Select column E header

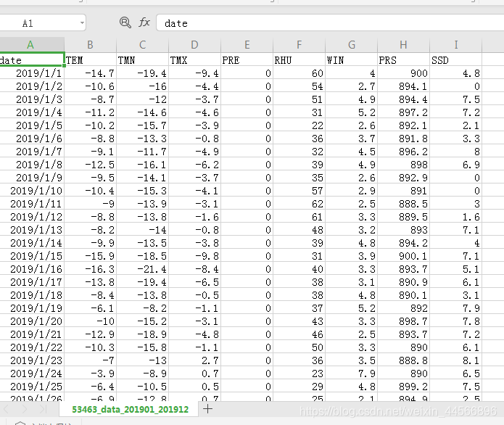[247, 44]
